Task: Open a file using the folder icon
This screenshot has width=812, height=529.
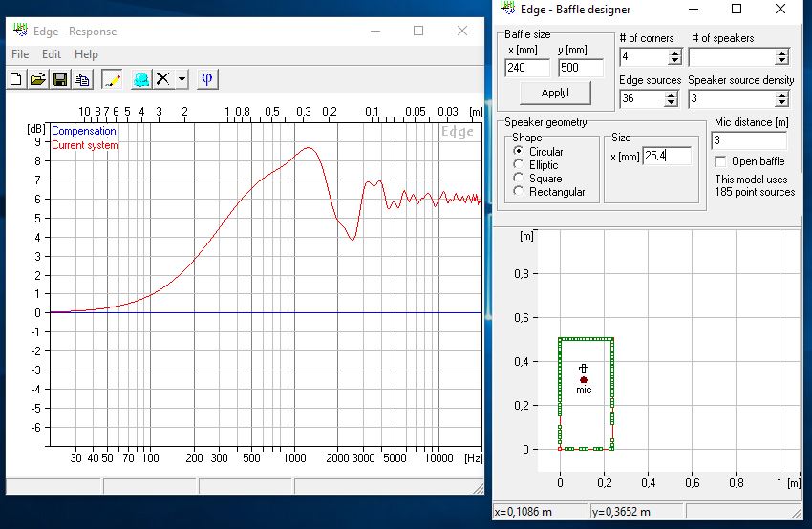Action: [x=38, y=79]
